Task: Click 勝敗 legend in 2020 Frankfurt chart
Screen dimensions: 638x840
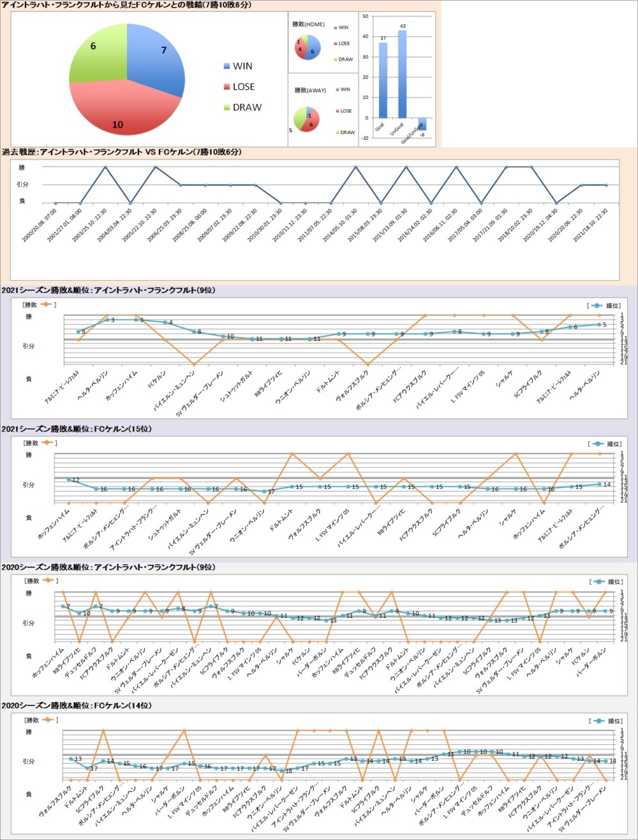Action: (40, 582)
